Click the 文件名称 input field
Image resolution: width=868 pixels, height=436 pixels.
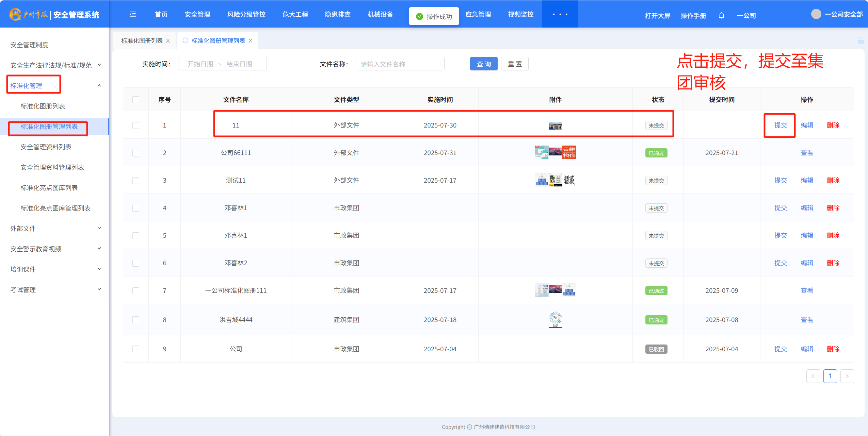tap(400, 64)
